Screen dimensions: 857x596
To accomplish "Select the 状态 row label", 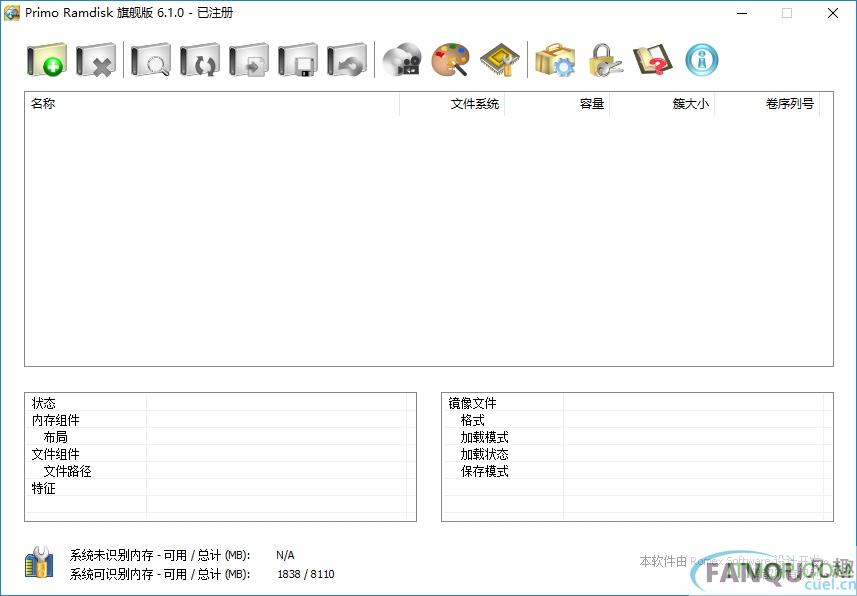I will (x=44, y=403).
